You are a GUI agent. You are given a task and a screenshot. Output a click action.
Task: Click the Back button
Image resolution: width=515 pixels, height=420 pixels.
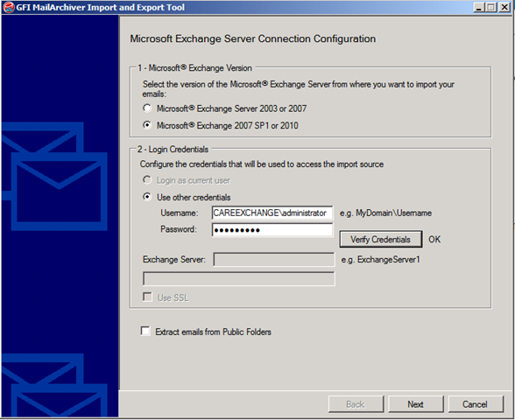(x=356, y=404)
